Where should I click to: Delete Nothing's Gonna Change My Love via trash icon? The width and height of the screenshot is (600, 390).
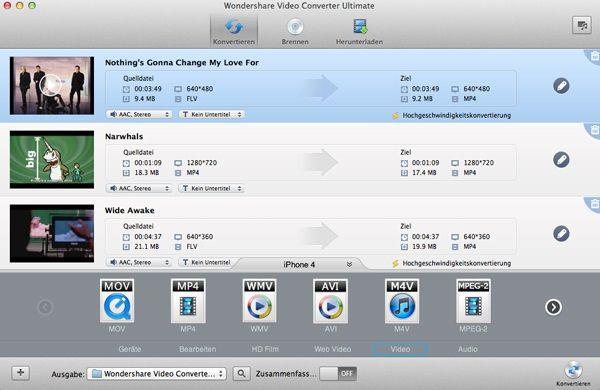[x=594, y=56]
